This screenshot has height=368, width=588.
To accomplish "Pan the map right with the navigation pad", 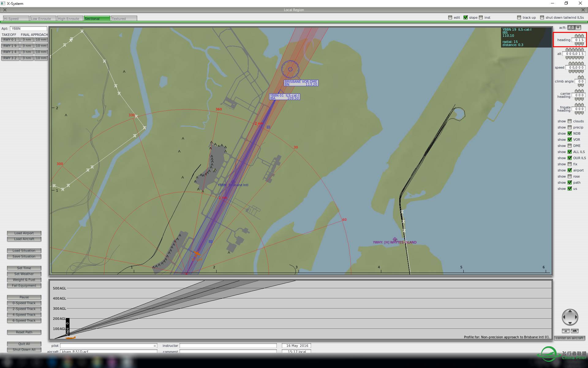I will pos(575,317).
